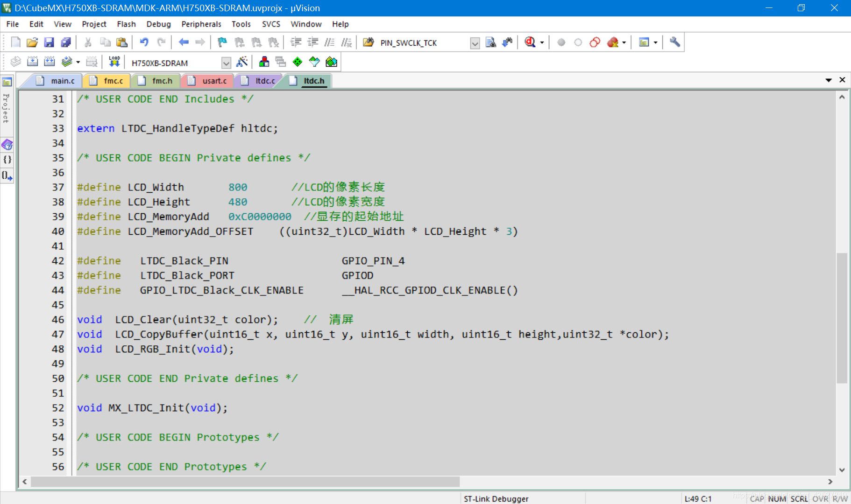Comment out the selected lines

pyautogui.click(x=329, y=42)
